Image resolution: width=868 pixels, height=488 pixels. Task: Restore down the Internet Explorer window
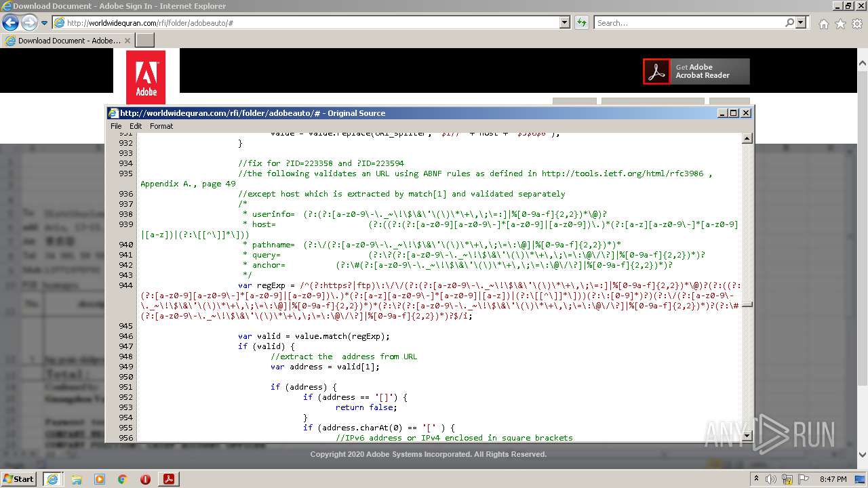tap(848, 6)
